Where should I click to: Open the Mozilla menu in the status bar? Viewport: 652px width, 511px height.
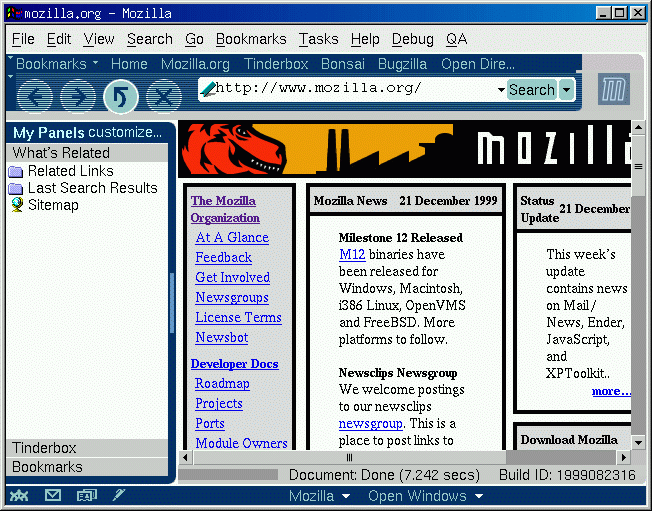(319, 496)
